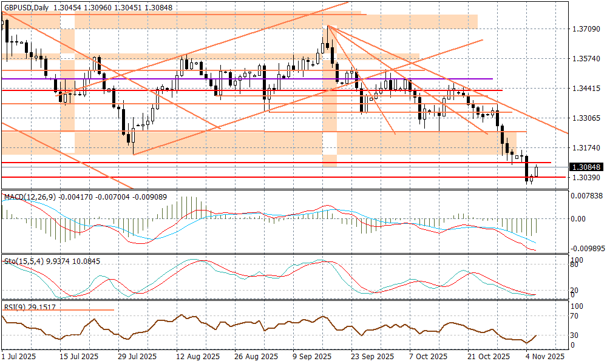The width and height of the screenshot is (607, 364).
Task: Click the 1.35740 price axis label
Action: pyautogui.click(x=587, y=59)
